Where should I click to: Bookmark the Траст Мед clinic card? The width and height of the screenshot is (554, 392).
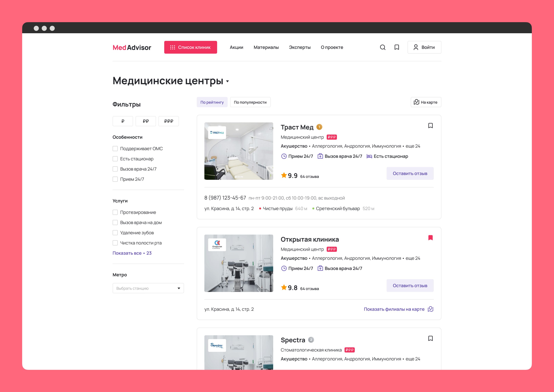430,126
